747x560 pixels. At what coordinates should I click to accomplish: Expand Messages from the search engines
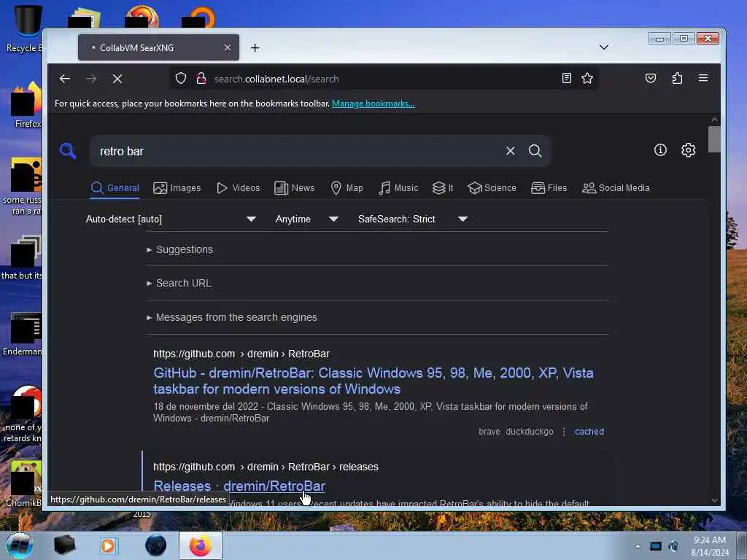click(x=232, y=317)
